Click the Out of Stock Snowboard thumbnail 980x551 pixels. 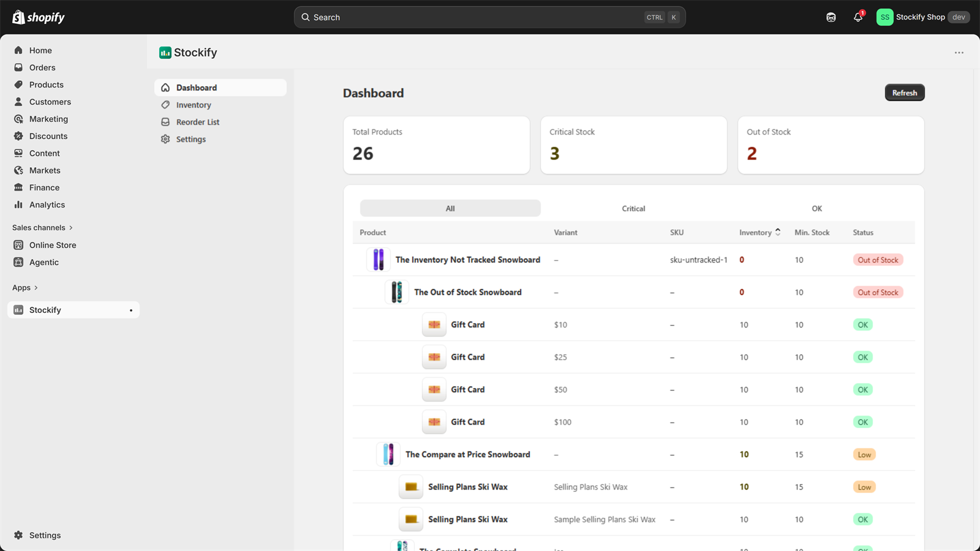[397, 292]
